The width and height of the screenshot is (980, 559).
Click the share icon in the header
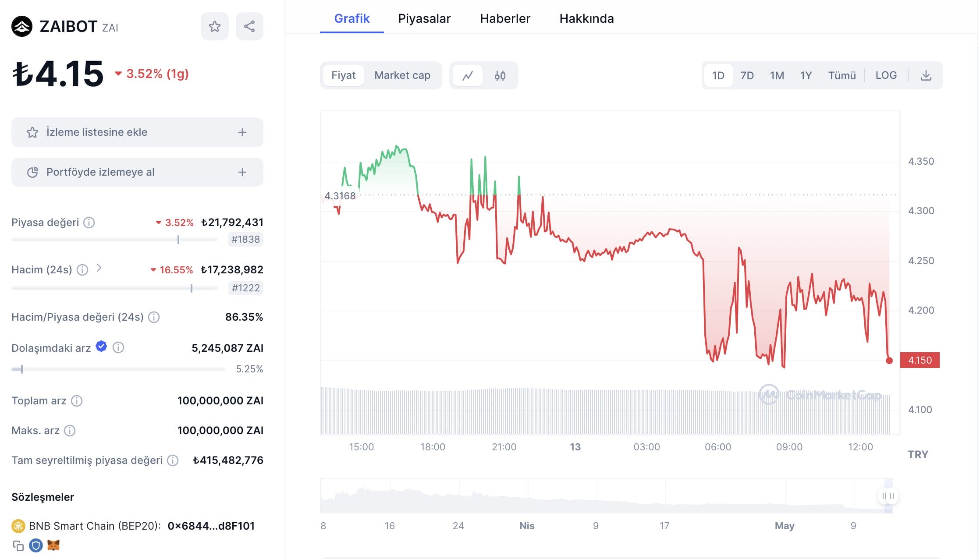tap(249, 26)
